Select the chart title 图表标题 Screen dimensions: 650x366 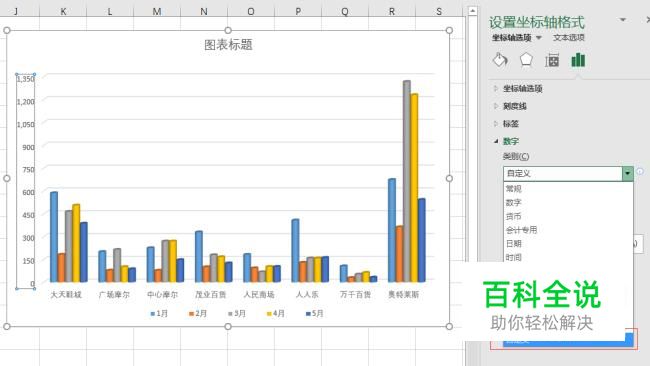(228, 45)
